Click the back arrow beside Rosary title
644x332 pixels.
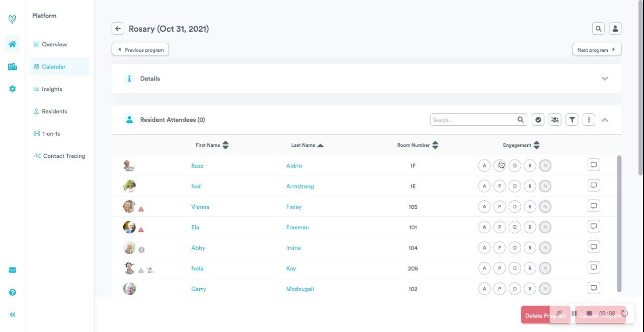[x=118, y=29]
